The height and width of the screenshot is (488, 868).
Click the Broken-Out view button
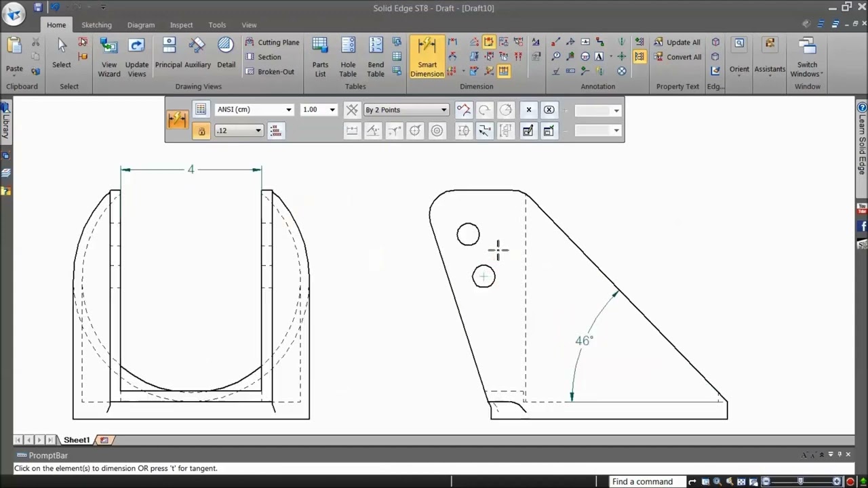coord(270,72)
